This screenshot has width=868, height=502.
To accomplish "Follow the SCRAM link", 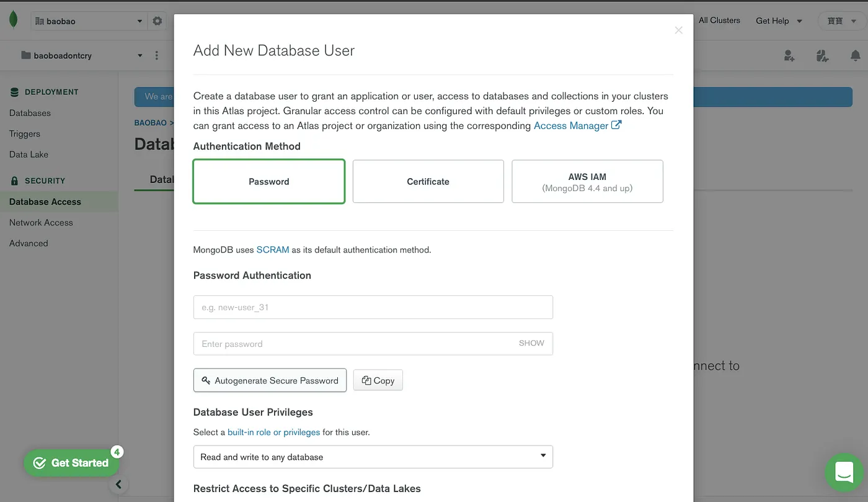I will [x=273, y=249].
